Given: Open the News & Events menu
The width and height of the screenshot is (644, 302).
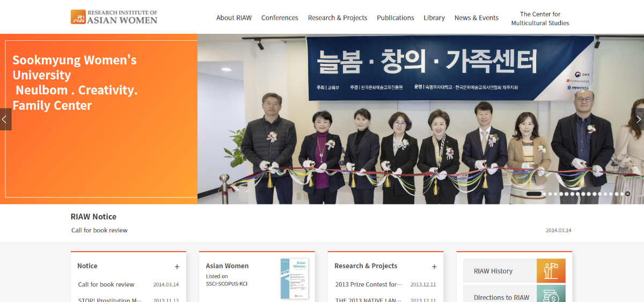Looking at the screenshot, I should tap(477, 18).
